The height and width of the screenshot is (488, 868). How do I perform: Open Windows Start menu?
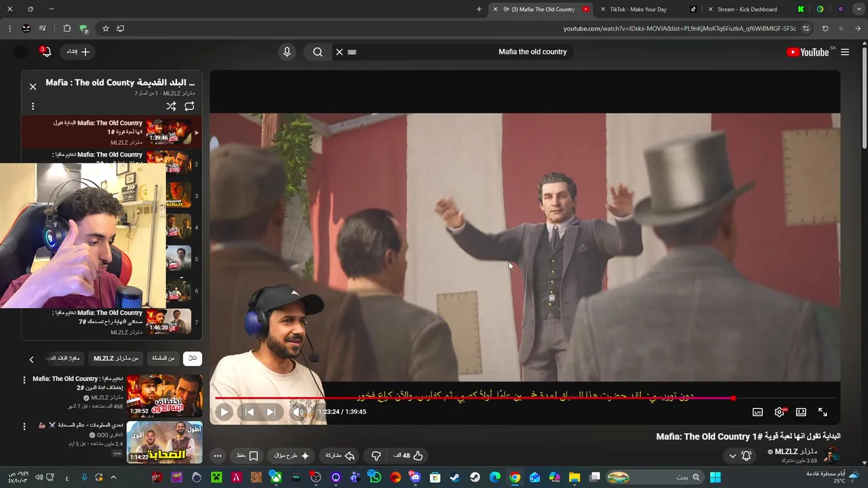coord(715,477)
